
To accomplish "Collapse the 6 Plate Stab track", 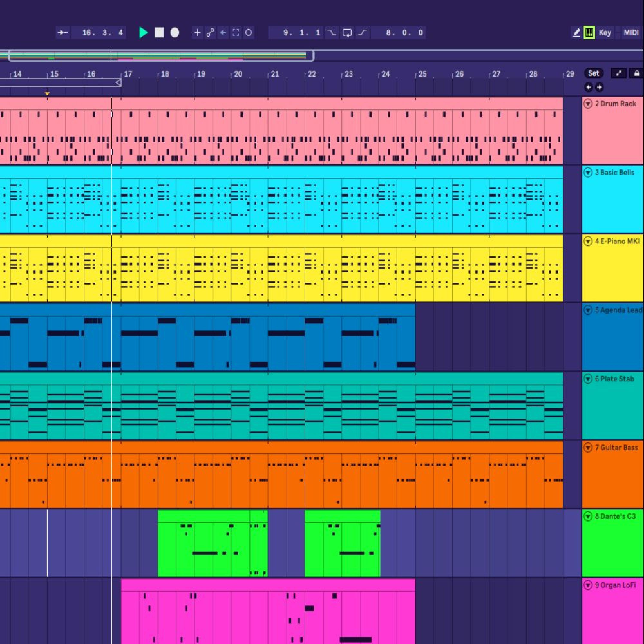I will pyautogui.click(x=588, y=379).
